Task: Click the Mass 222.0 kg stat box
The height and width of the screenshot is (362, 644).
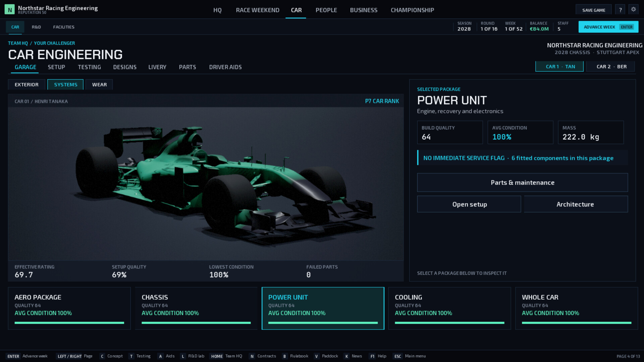Action: pyautogui.click(x=591, y=132)
